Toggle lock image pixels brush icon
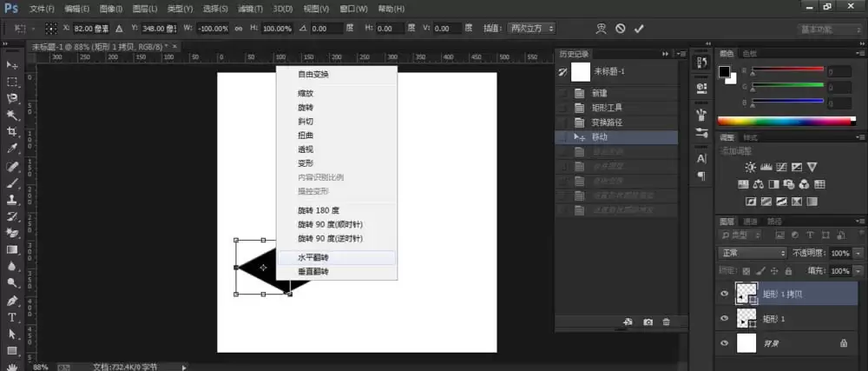Image resolution: width=868 pixels, height=371 pixels. pyautogui.click(x=760, y=271)
